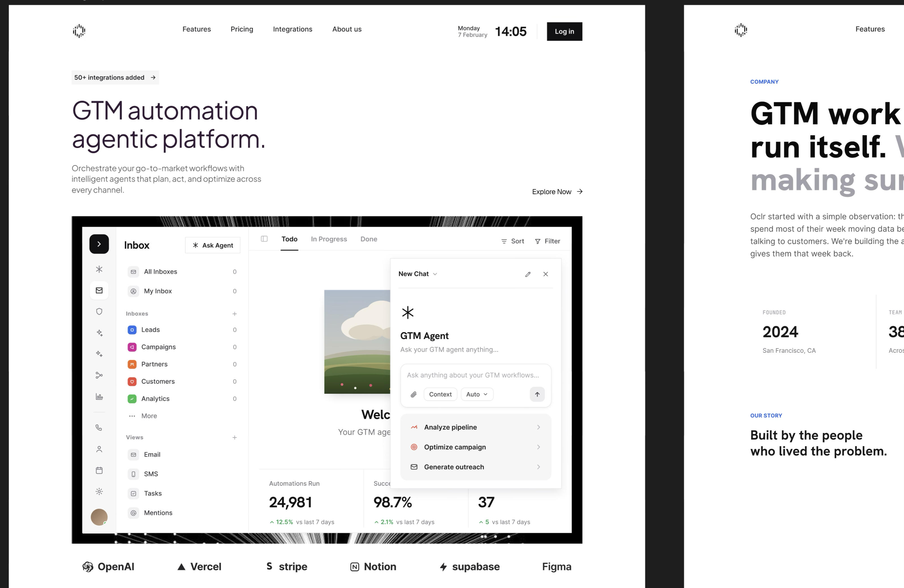This screenshot has height=588, width=904.
Task: Click the pink Campaigns inbox icon
Action: pyautogui.click(x=132, y=347)
